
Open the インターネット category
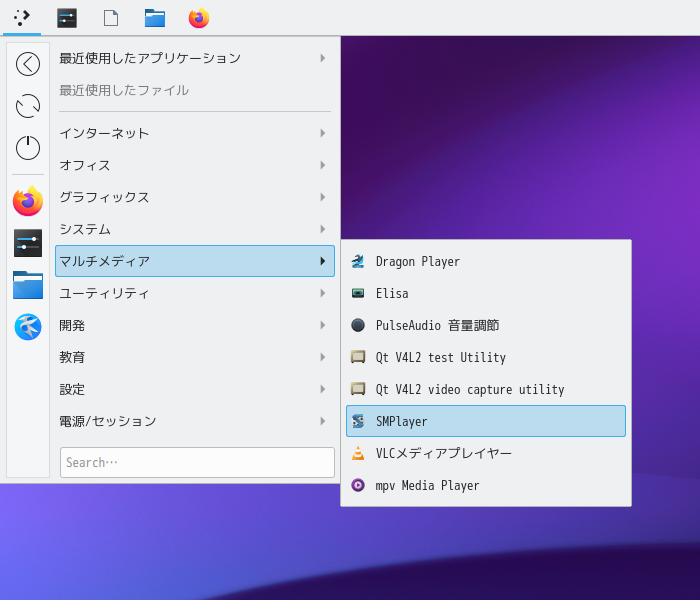[x=195, y=133]
